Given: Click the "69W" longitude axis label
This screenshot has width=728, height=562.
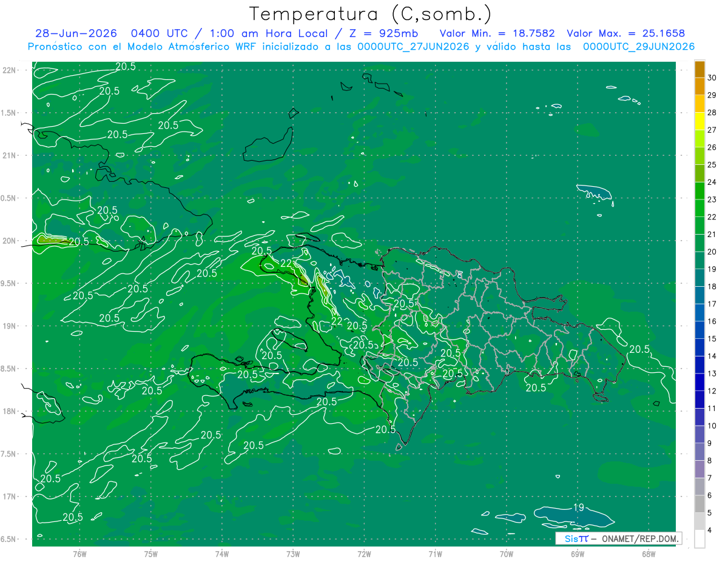Looking at the screenshot, I should [x=577, y=553].
